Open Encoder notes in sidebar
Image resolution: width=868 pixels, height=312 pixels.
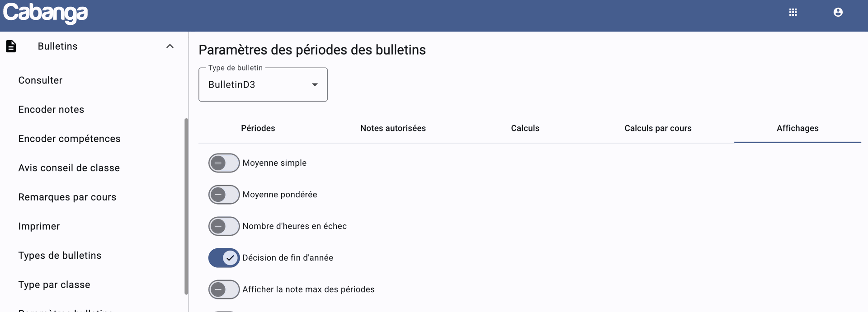pyautogui.click(x=51, y=109)
